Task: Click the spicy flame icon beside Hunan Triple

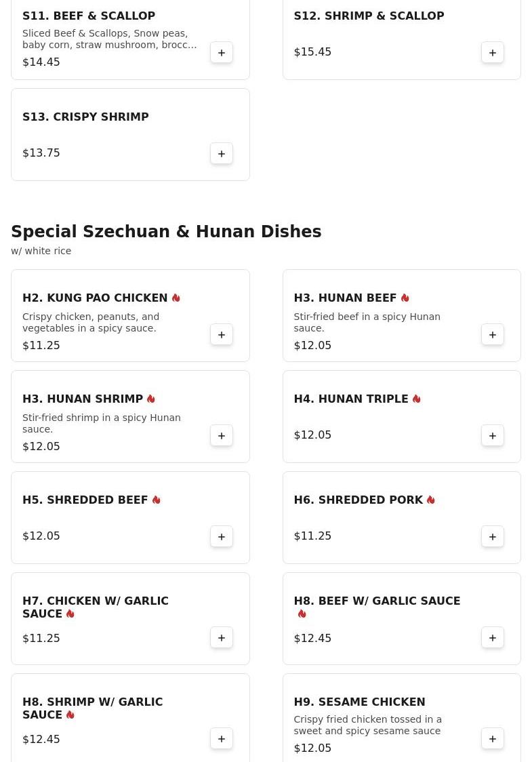Action: pos(417,399)
